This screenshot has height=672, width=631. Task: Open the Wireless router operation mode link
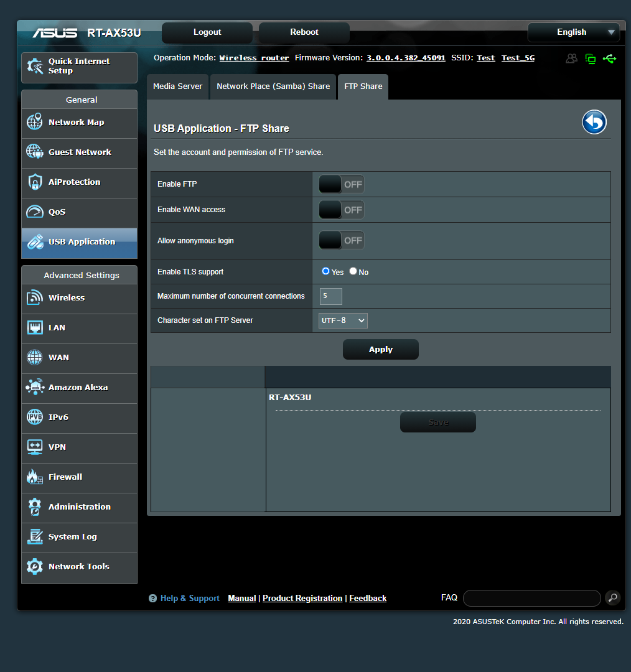click(254, 58)
